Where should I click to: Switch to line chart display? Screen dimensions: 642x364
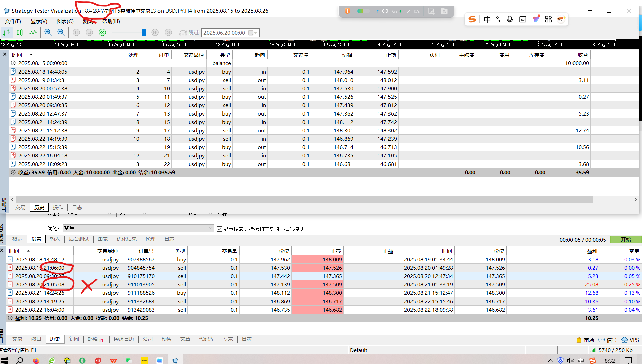tap(33, 33)
